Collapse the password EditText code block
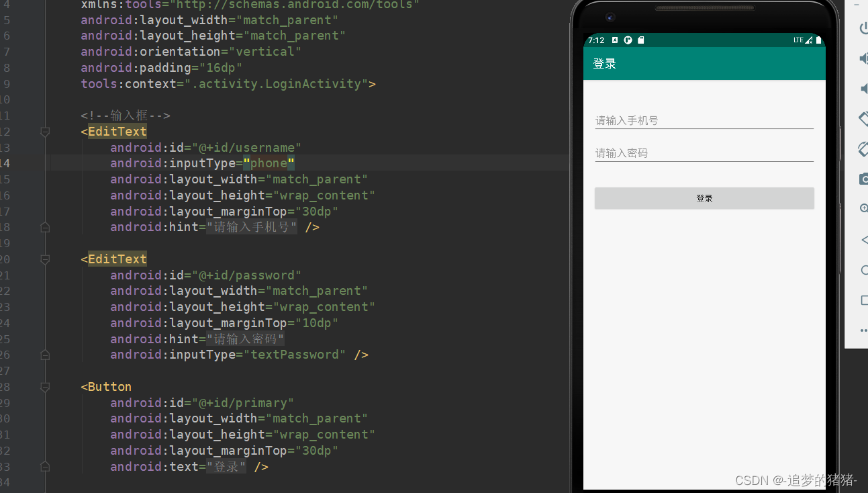The width and height of the screenshot is (868, 493). [45, 259]
